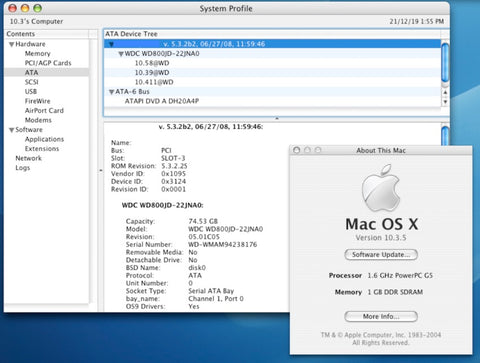The width and height of the screenshot is (480, 363).
Task: Minimize the System Profile window
Action: click(x=25, y=8)
